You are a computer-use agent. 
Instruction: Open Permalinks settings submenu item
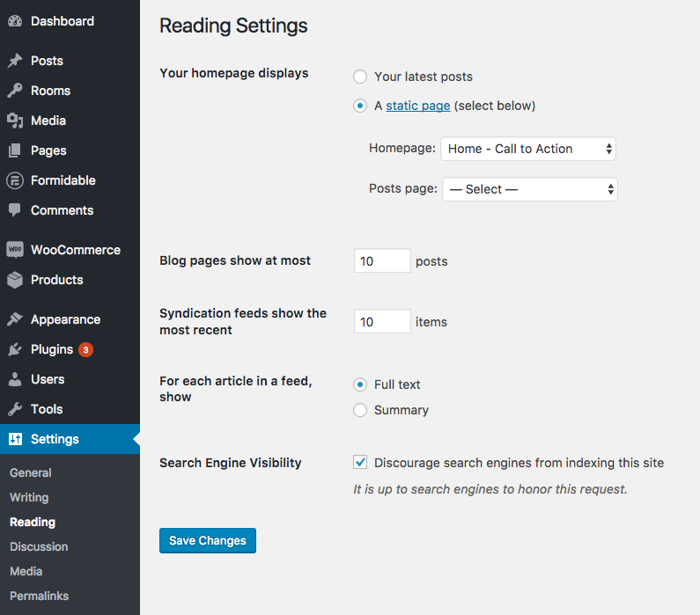40,597
